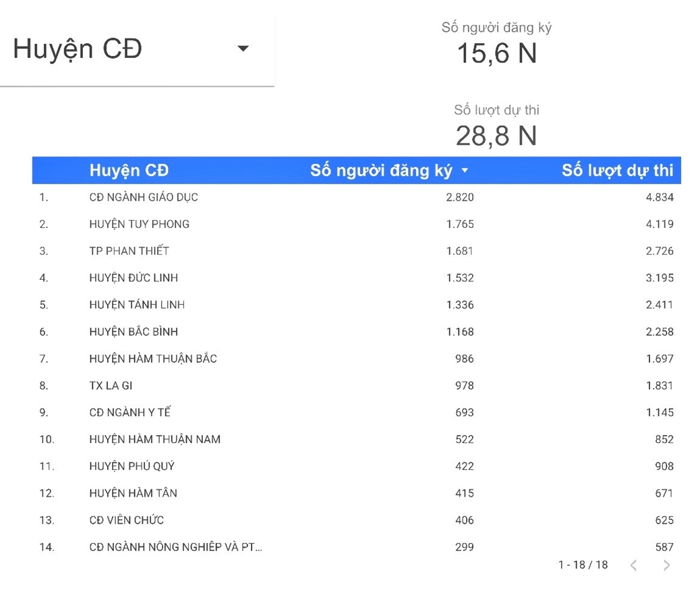Sort by Số lượt dự thi header
The width and height of the screenshot is (700, 607).
617,171
